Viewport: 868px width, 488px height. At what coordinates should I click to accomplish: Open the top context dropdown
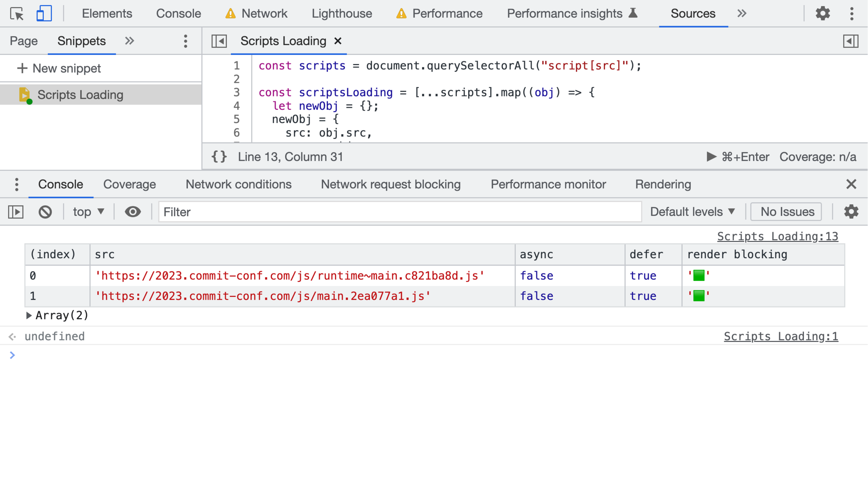pos(89,212)
